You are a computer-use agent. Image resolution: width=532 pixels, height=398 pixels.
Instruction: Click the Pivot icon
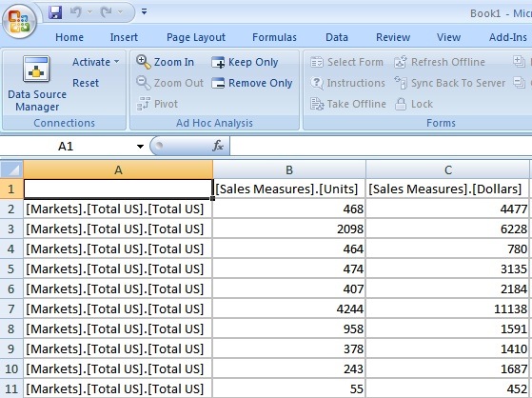pos(143,104)
